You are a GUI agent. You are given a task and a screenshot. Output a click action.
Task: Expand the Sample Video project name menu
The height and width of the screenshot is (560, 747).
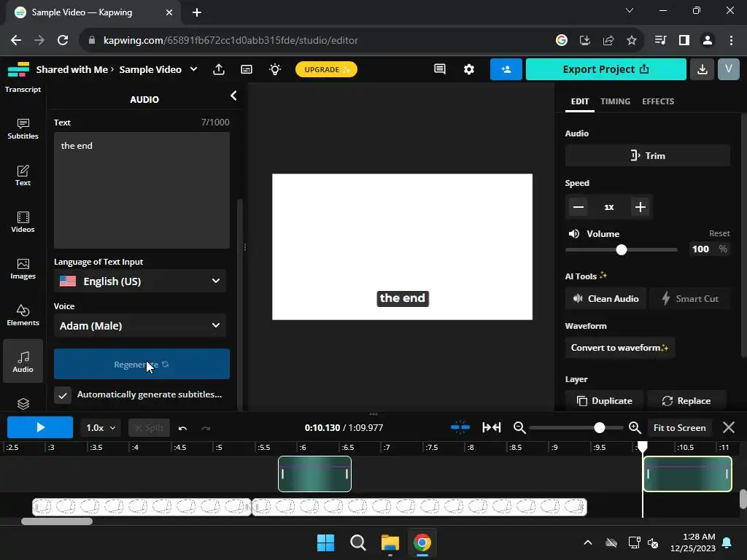[x=194, y=69]
